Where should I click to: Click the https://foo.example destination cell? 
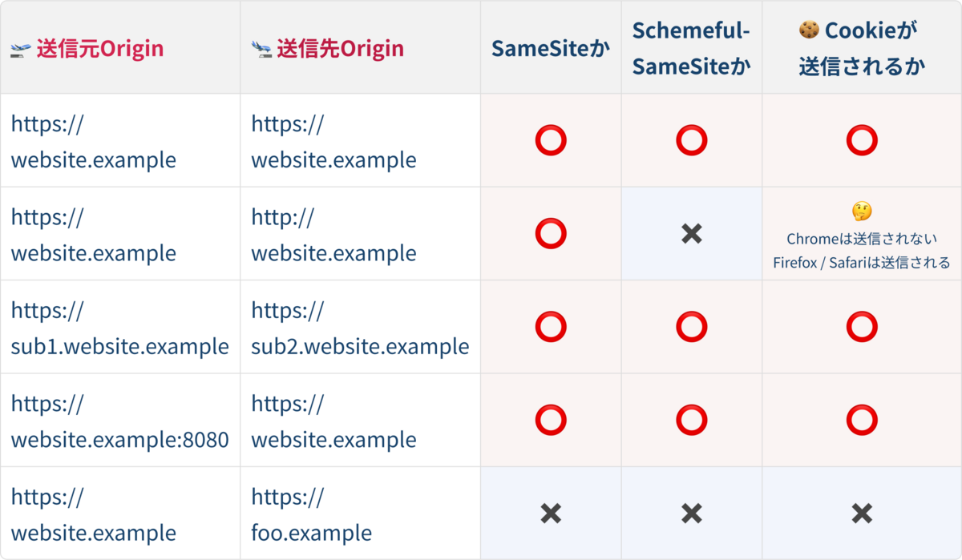pyautogui.click(x=311, y=514)
